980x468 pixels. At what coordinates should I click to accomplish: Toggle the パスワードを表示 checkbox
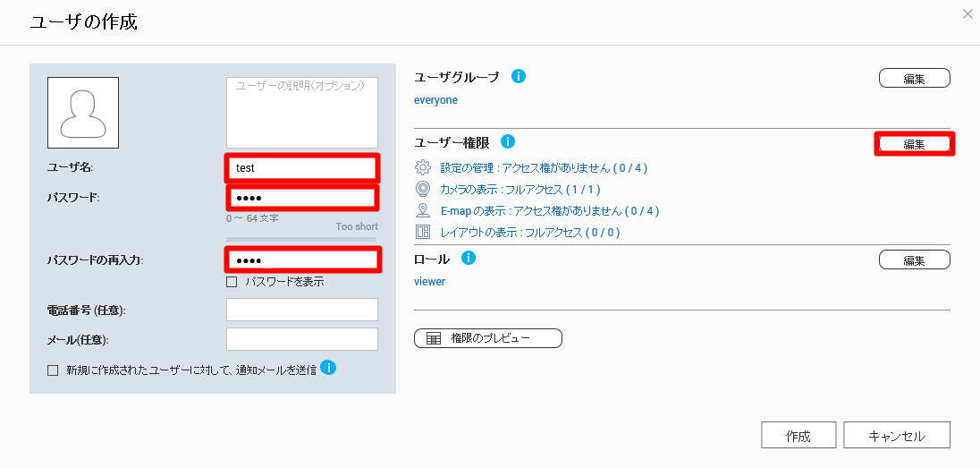(x=232, y=282)
